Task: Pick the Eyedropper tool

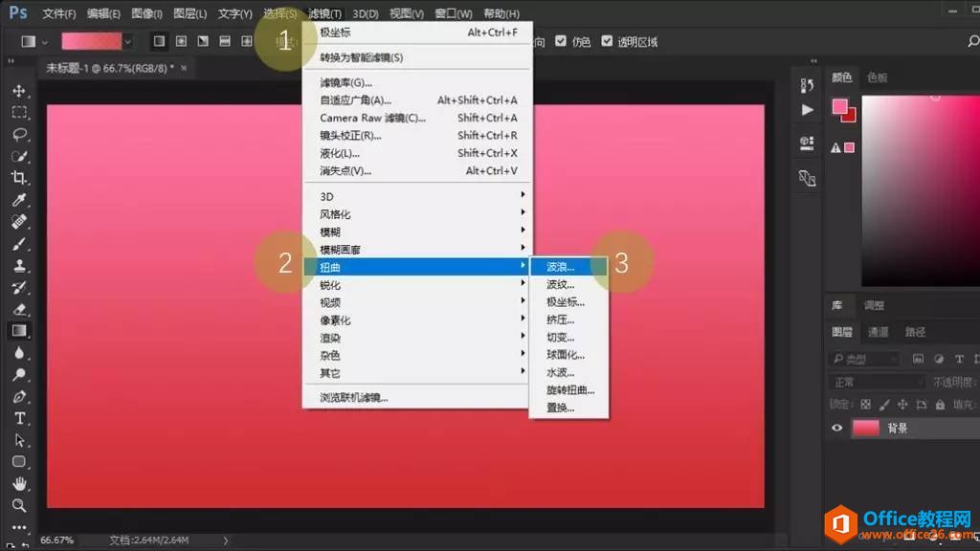Action: tap(19, 201)
